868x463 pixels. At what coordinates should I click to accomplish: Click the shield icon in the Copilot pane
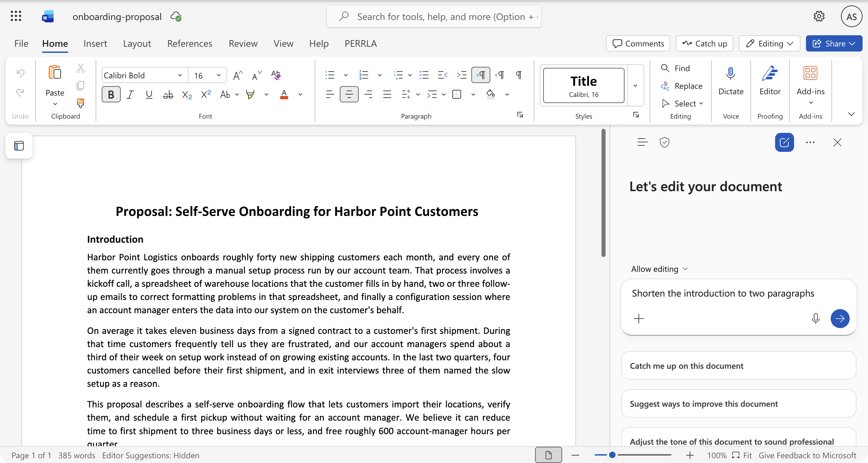click(x=665, y=142)
